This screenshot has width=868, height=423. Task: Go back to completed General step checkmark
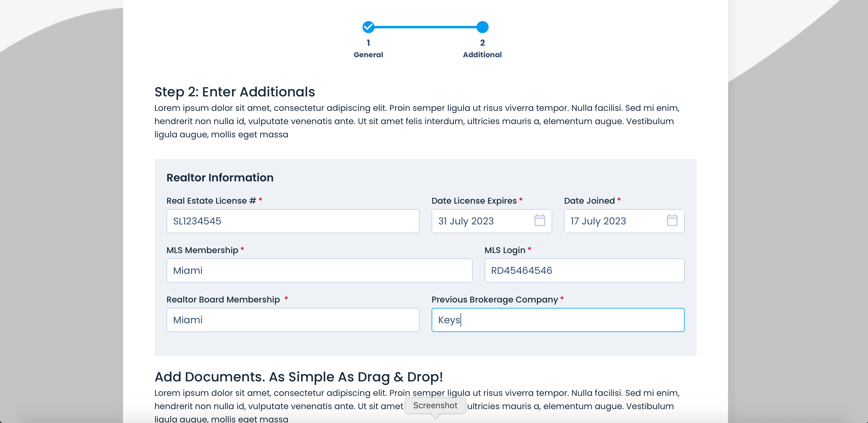[368, 27]
